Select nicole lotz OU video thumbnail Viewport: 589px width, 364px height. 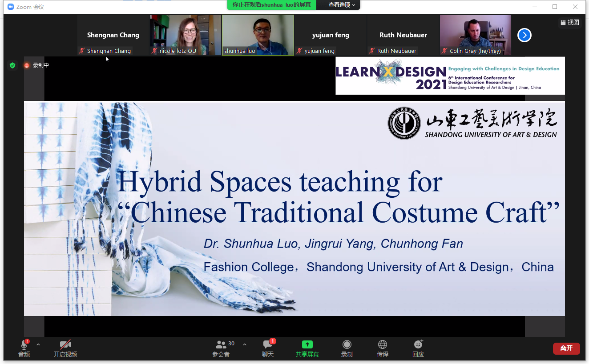pos(186,35)
